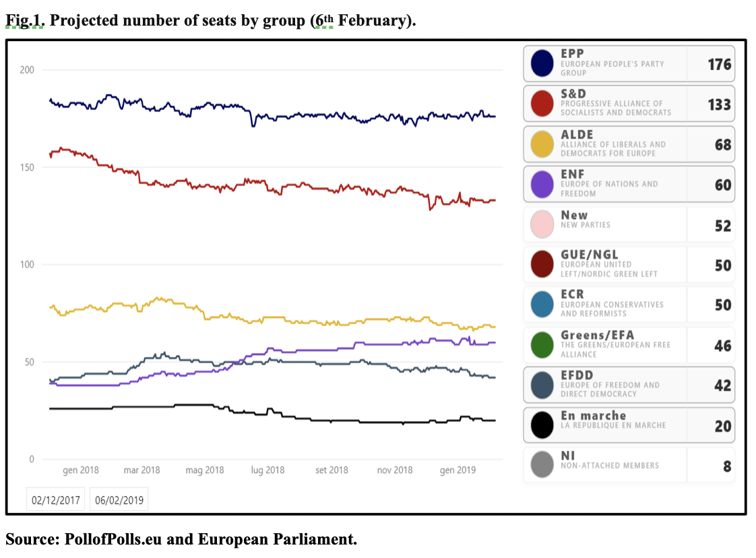Select the EPP seat count 176
Screen dimensions: 756x558
(719, 64)
